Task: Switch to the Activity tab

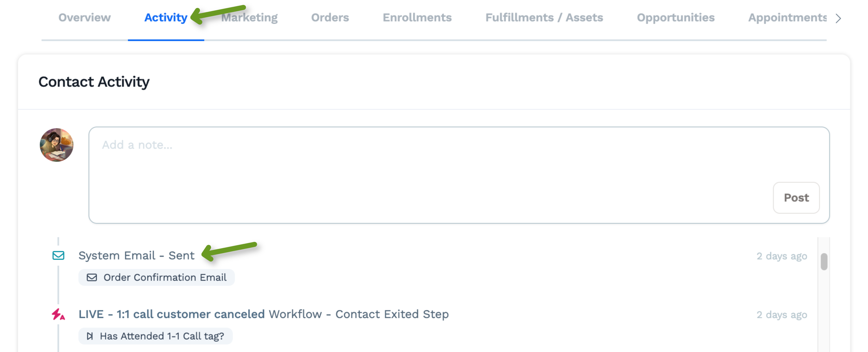Action: (x=166, y=17)
